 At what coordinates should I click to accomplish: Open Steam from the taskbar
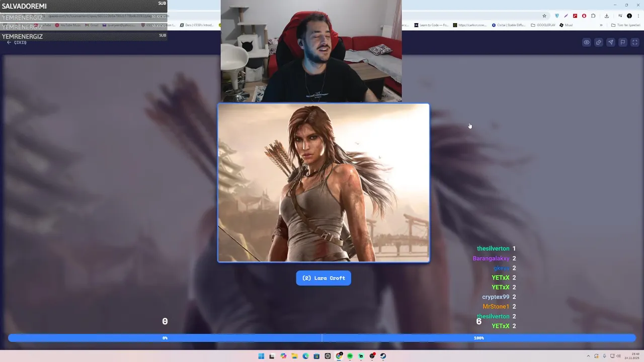tap(383, 356)
